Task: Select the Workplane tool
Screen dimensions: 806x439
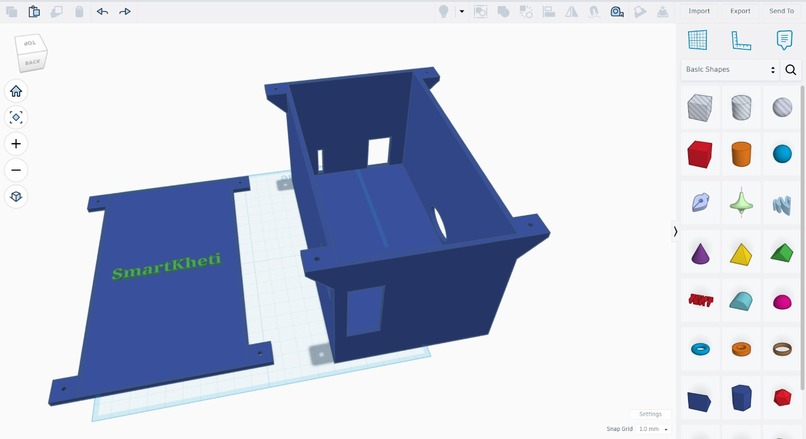Action: (698, 40)
